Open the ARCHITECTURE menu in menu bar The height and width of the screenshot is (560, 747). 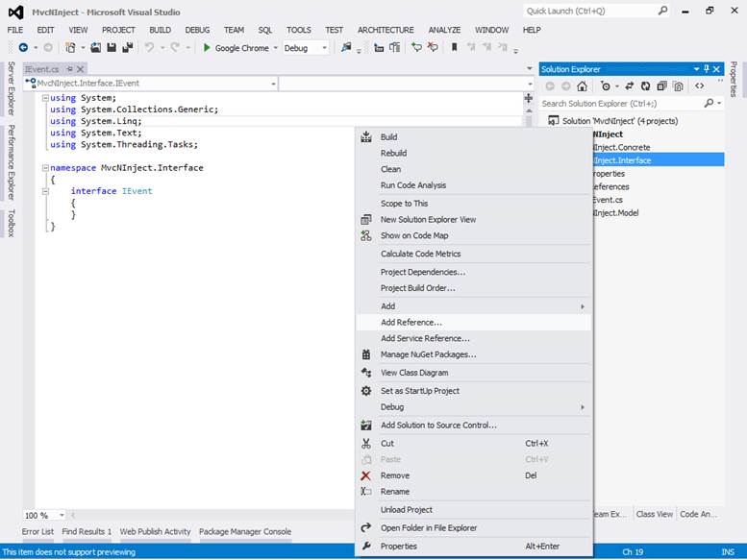pyautogui.click(x=386, y=30)
